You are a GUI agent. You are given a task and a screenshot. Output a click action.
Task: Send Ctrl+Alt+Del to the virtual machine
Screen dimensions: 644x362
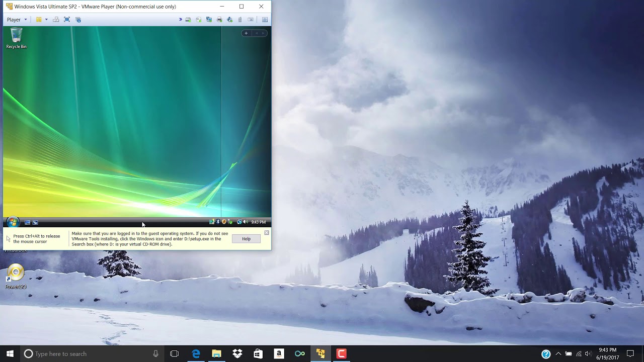pyautogui.click(x=56, y=20)
